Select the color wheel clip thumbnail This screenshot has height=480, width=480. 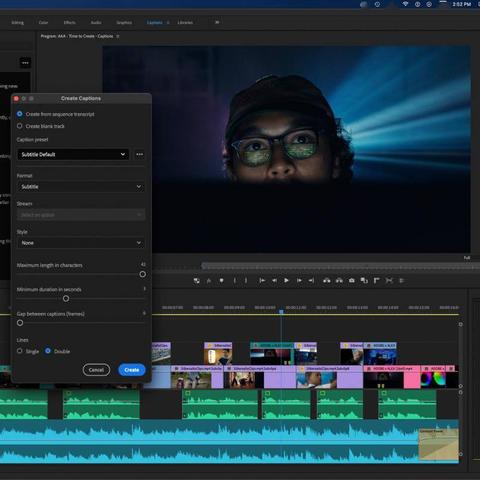[x=433, y=380]
